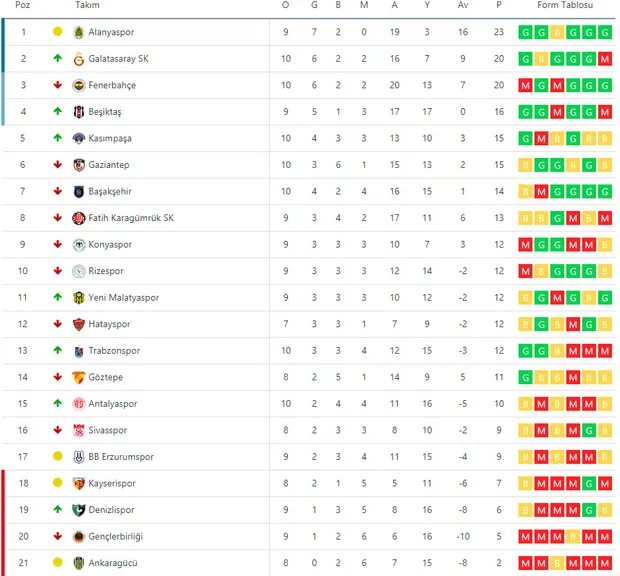Click the Alanyaspor club crest icon
Image resolution: width=620 pixels, height=576 pixels.
[79, 32]
